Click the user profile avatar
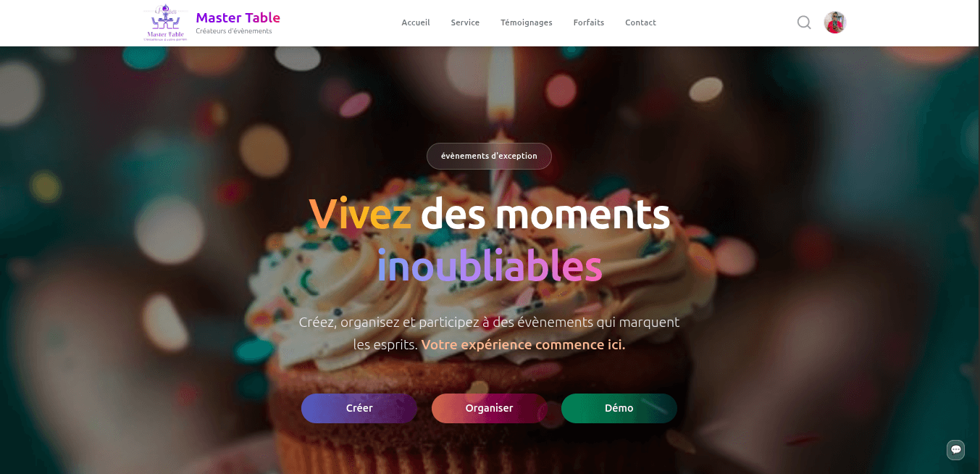980x474 pixels. 835,22
